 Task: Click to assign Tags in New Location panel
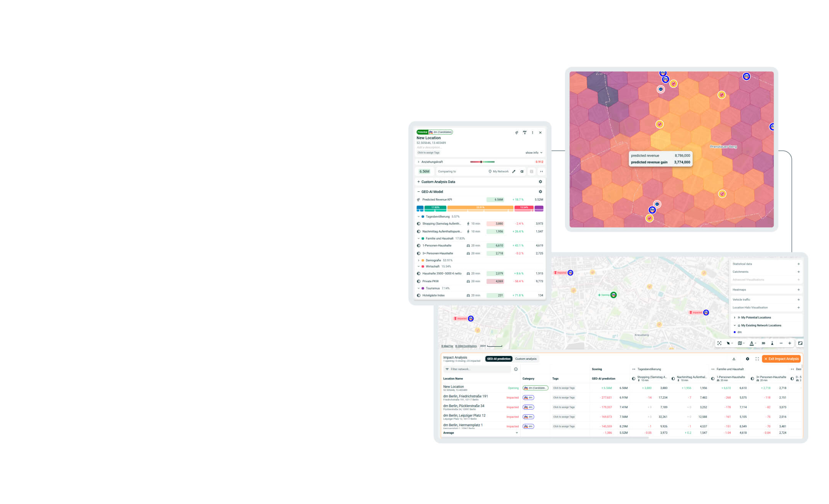[x=428, y=153]
